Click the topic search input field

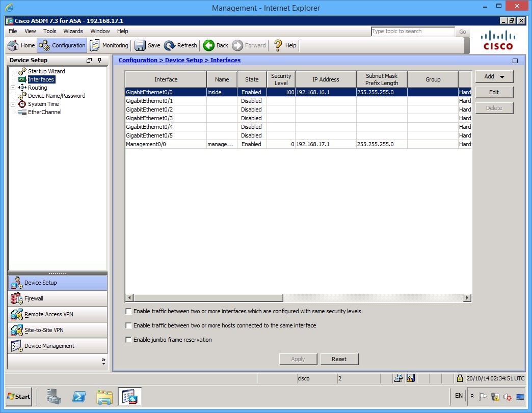[413, 31]
